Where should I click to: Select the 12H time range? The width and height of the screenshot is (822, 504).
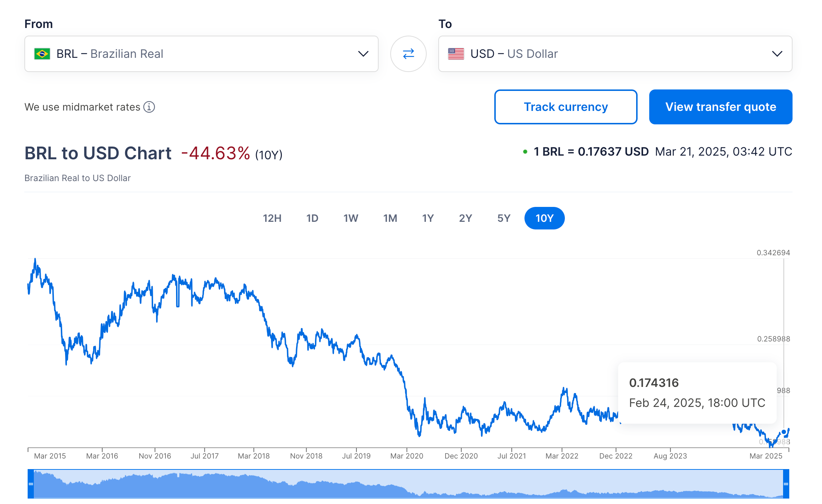272,218
